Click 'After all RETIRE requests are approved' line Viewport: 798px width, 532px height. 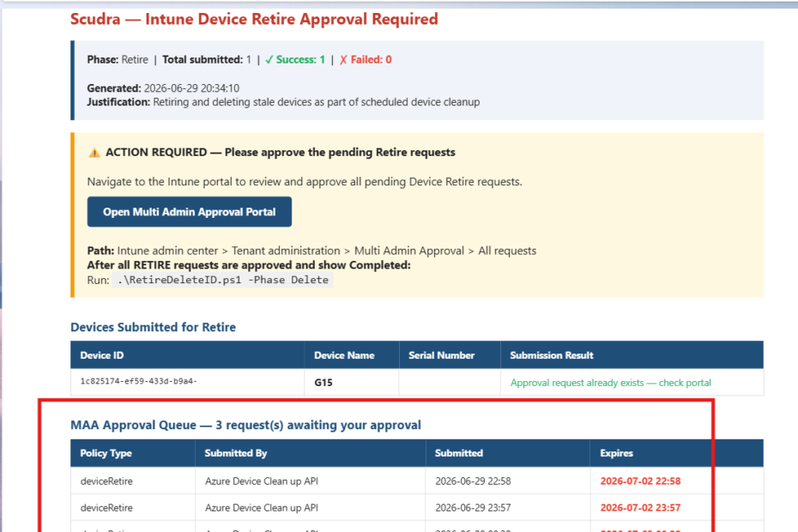(248, 265)
